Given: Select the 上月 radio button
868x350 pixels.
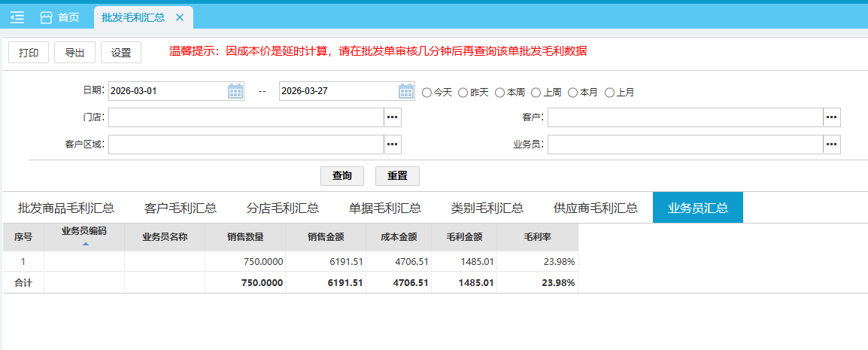Looking at the screenshot, I should (x=610, y=93).
